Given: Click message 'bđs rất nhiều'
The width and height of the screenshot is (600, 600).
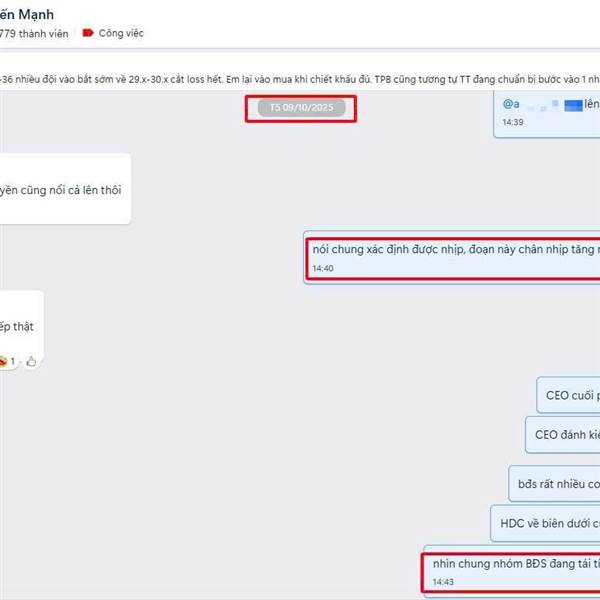Looking at the screenshot, I should tap(554, 484).
